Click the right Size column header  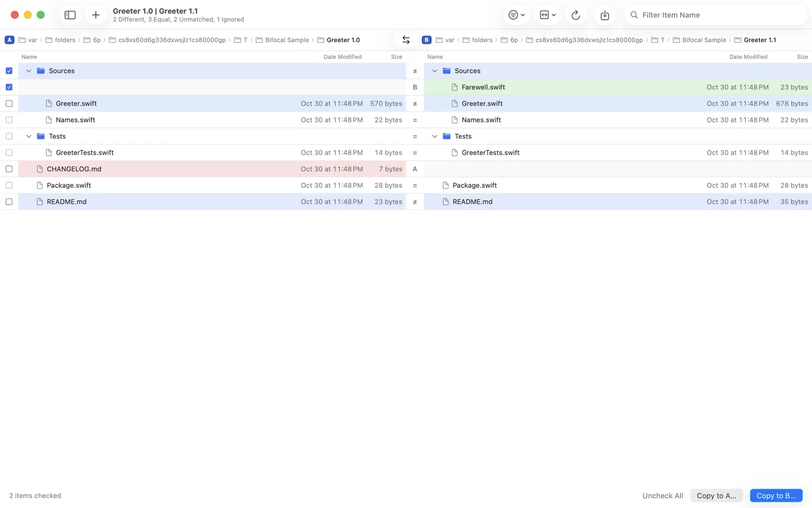802,57
